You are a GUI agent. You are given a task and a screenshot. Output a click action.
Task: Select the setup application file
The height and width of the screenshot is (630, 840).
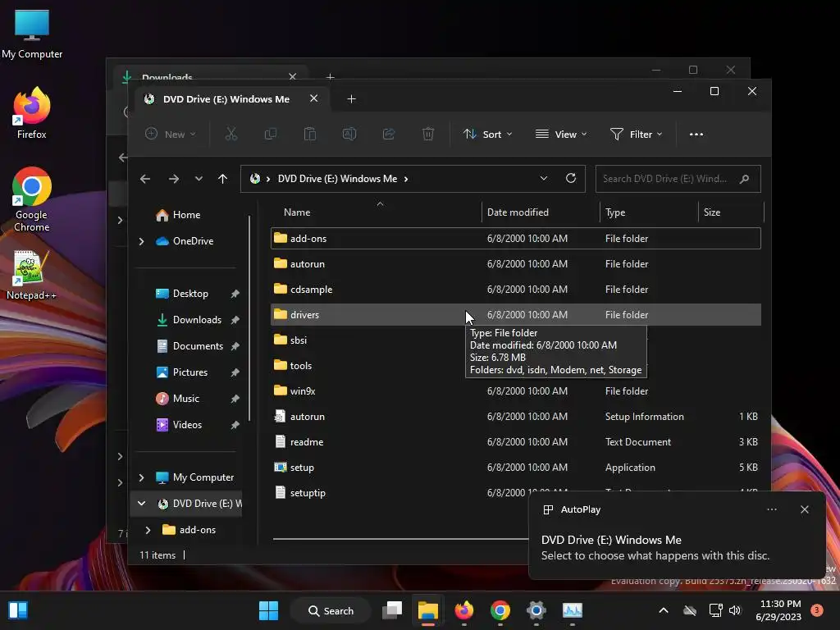point(515,467)
